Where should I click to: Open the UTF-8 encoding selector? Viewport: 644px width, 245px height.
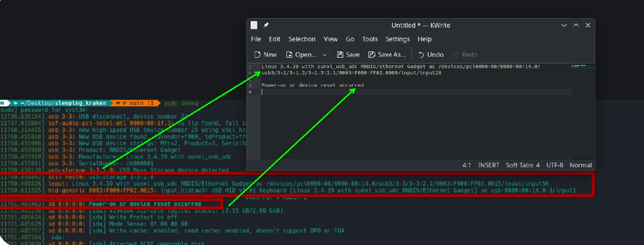point(554,165)
